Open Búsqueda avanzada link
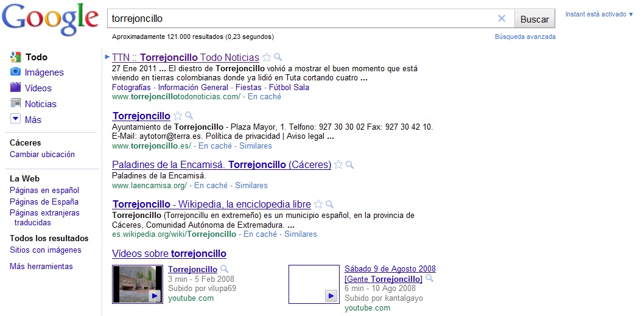Screen dimensions: 644x316 pyautogui.click(x=525, y=37)
